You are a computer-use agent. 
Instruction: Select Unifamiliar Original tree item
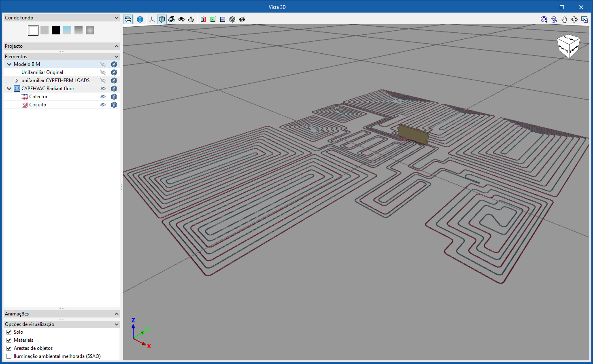42,72
